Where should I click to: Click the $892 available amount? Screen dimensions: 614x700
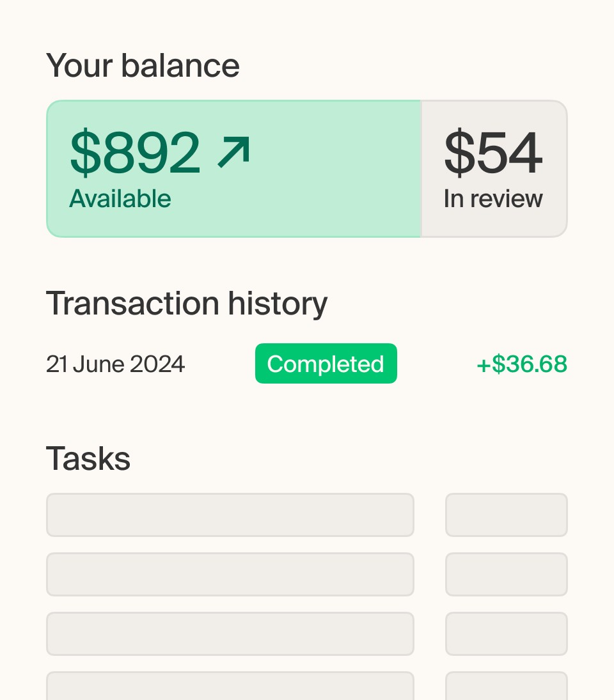click(x=136, y=152)
